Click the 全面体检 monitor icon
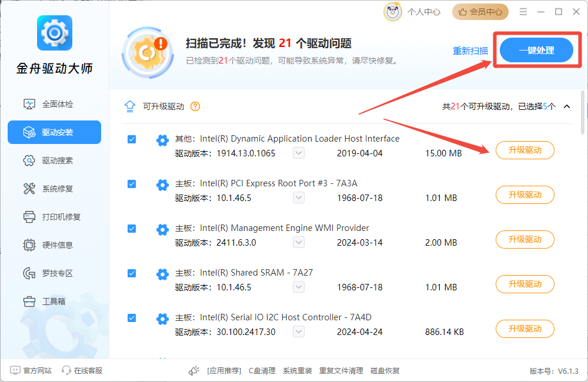588x382 pixels. click(29, 104)
